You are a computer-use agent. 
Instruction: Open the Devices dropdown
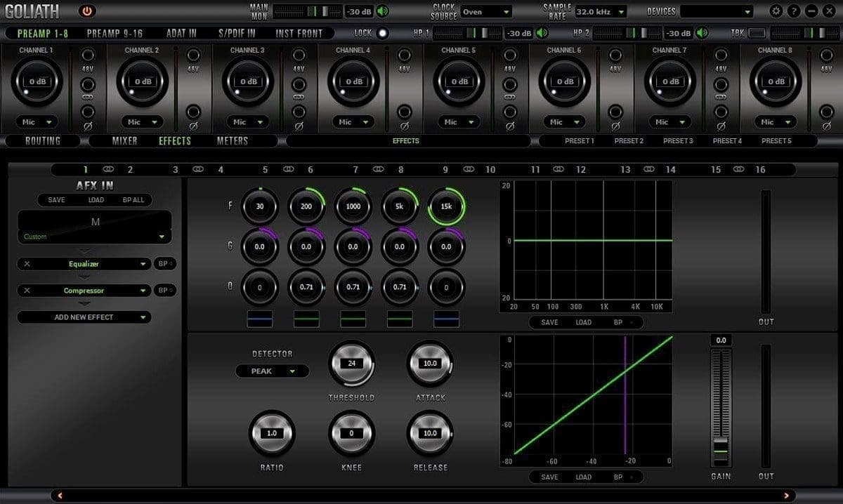click(x=717, y=12)
